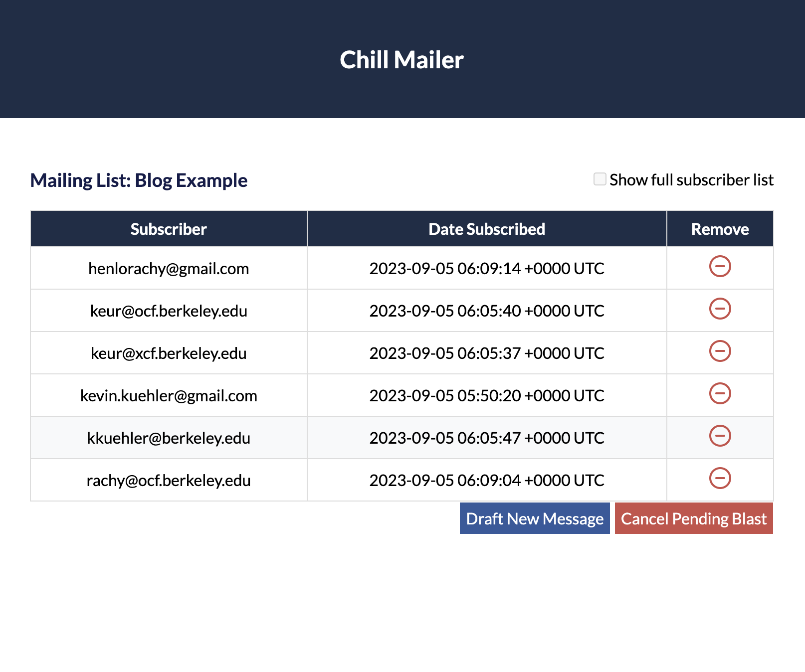Click date 2023-09-05 06:05:37 +0000 UTC

tap(487, 353)
